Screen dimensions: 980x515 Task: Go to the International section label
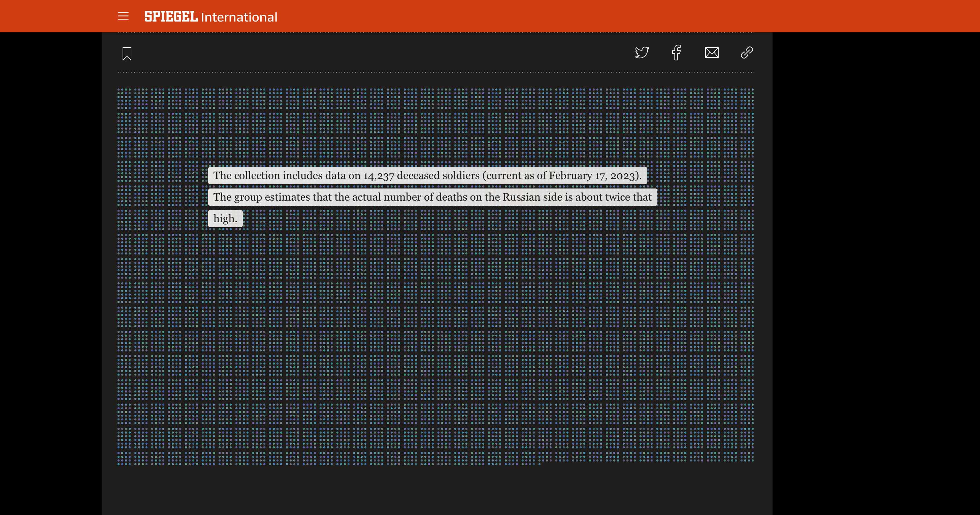coord(239,17)
